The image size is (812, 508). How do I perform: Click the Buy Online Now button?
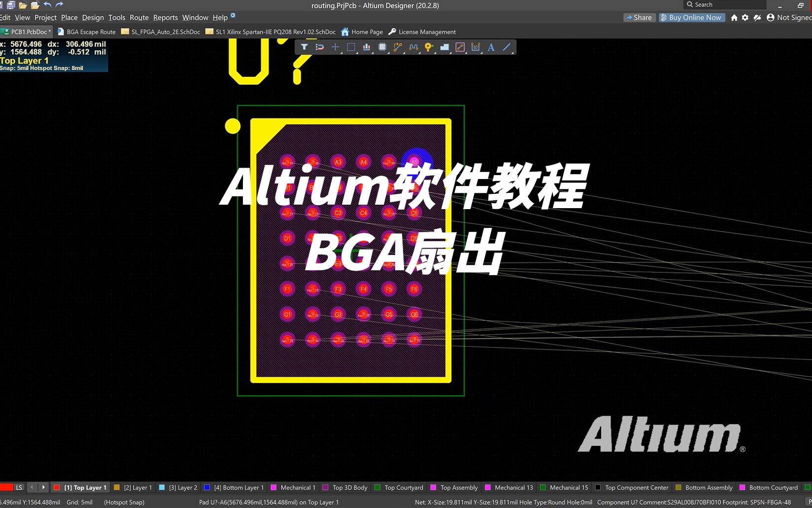coord(692,17)
